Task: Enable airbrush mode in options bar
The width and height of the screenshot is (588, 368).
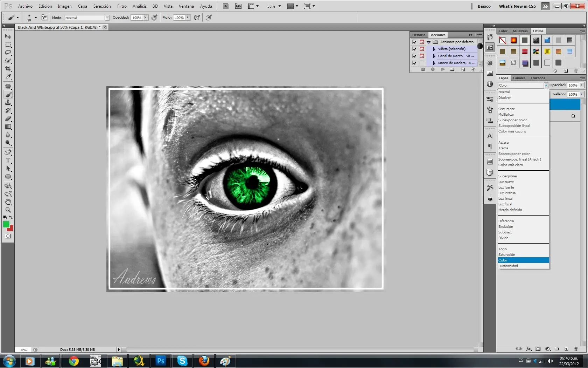Action: pyautogui.click(x=197, y=18)
